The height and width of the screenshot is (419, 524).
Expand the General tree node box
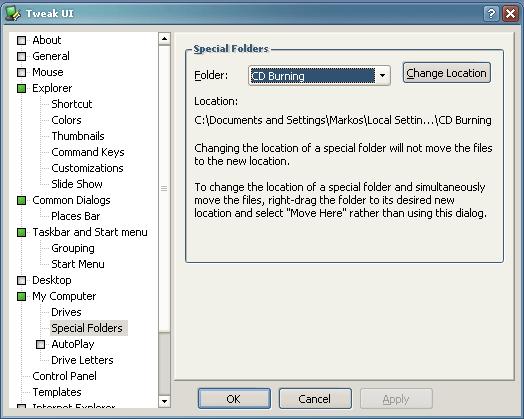(21, 56)
